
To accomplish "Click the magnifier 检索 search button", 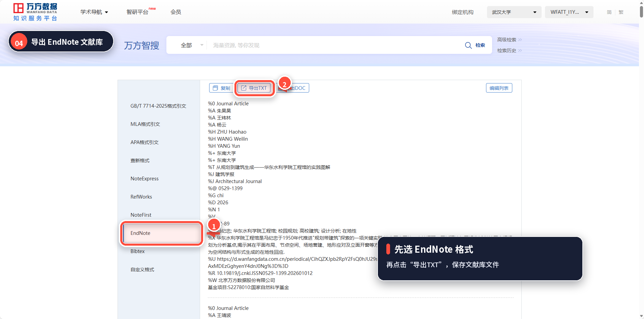I will tap(475, 45).
